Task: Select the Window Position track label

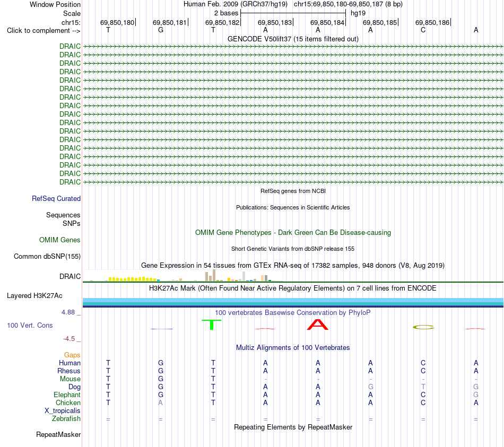Action: coord(55,4)
